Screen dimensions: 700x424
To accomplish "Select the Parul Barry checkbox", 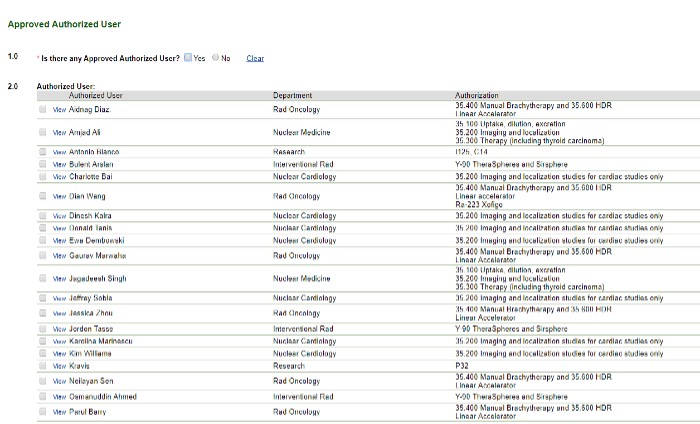I will pos(43,411).
